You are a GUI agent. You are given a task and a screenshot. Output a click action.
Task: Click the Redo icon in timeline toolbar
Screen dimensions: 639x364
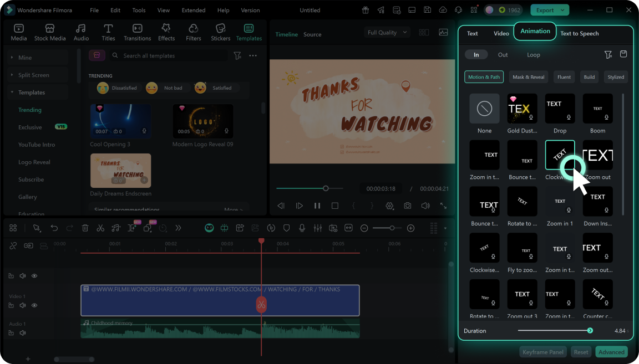click(70, 228)
